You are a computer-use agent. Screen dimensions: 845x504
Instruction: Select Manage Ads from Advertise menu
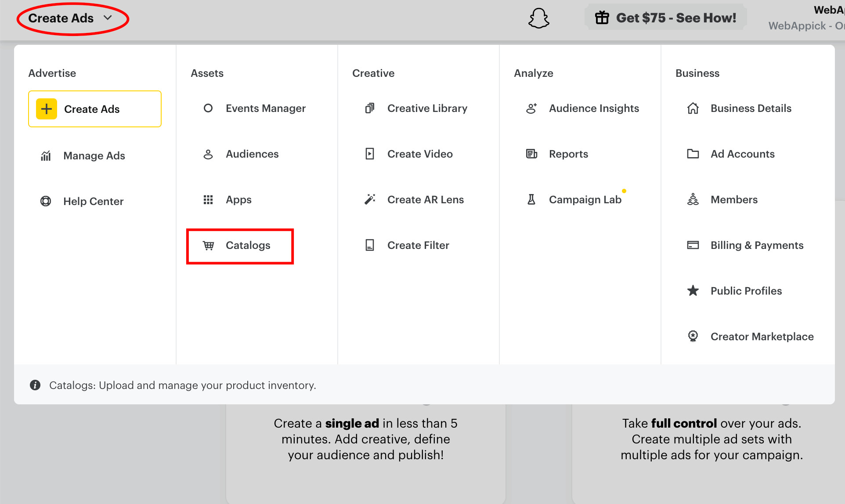(x=94, y=155)
